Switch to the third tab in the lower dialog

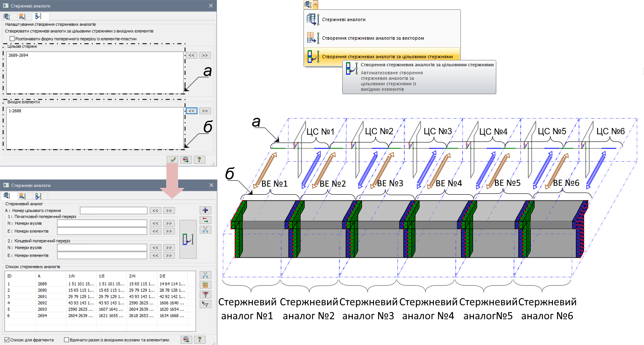38,196
